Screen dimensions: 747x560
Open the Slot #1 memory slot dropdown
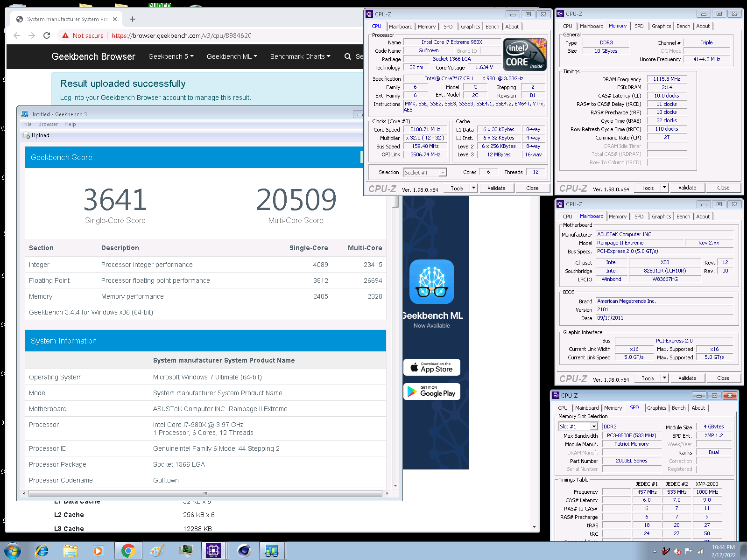pos(578,427)
